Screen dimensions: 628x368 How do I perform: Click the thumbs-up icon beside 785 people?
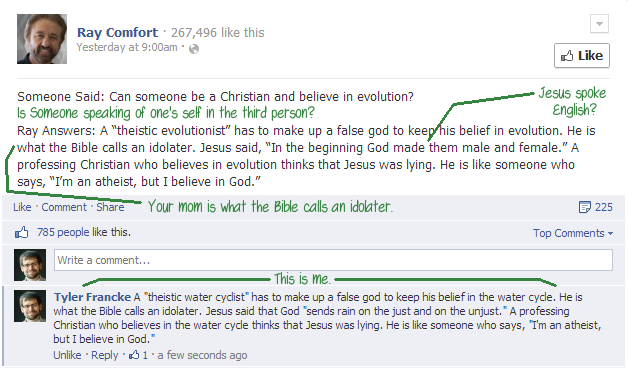pyautogui.click(x=22, y=232)
